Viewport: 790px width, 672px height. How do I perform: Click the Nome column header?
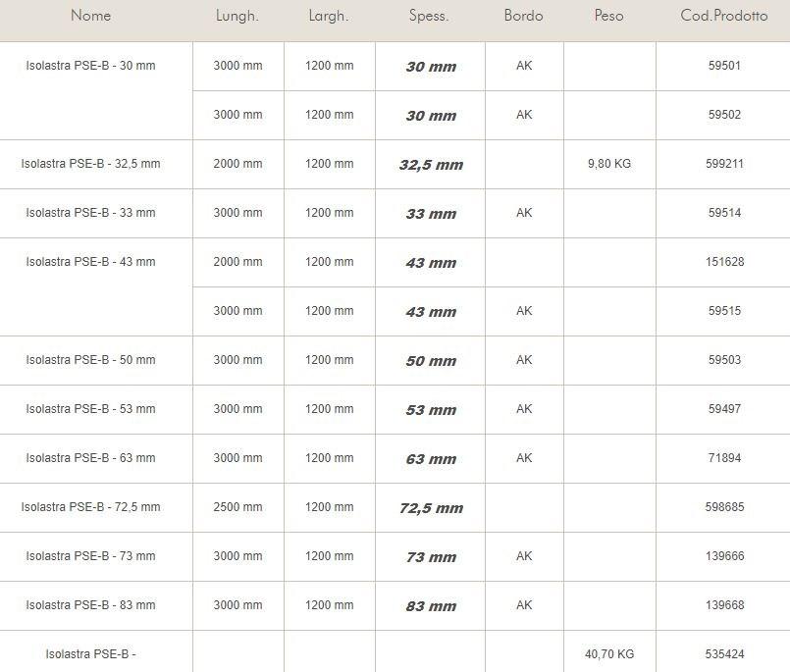tap(91, 16)
